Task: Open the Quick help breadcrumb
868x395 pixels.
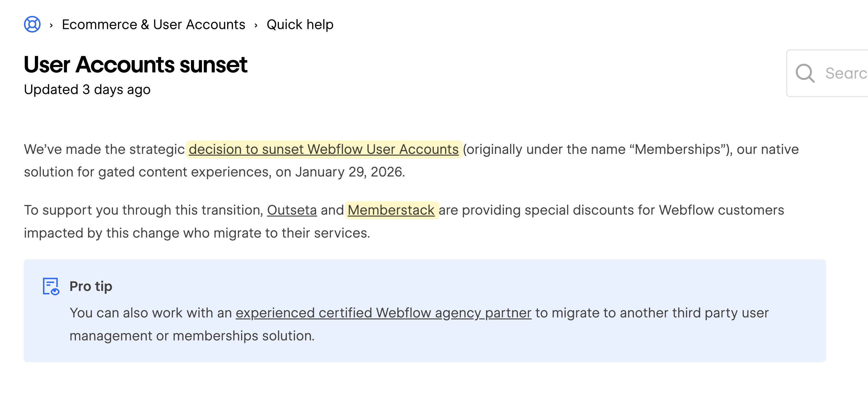Action: [x=300, y=24]
